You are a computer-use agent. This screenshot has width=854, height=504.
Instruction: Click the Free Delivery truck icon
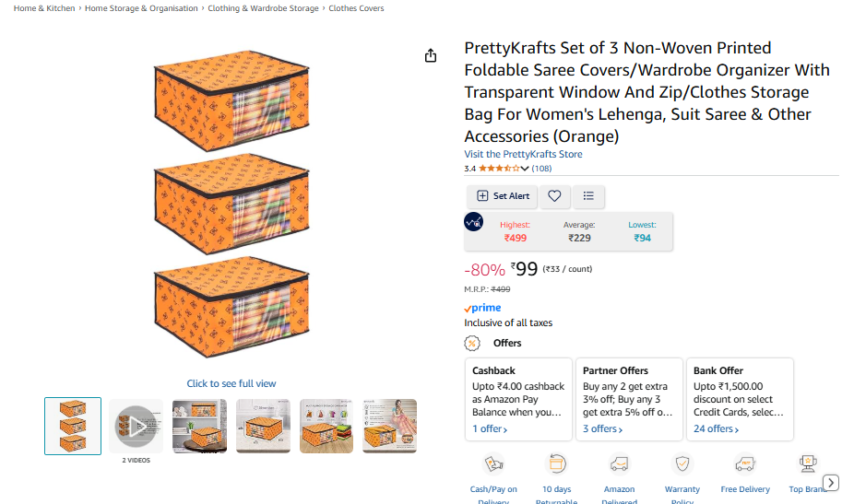pyautogui.click(x=745, y=464)
